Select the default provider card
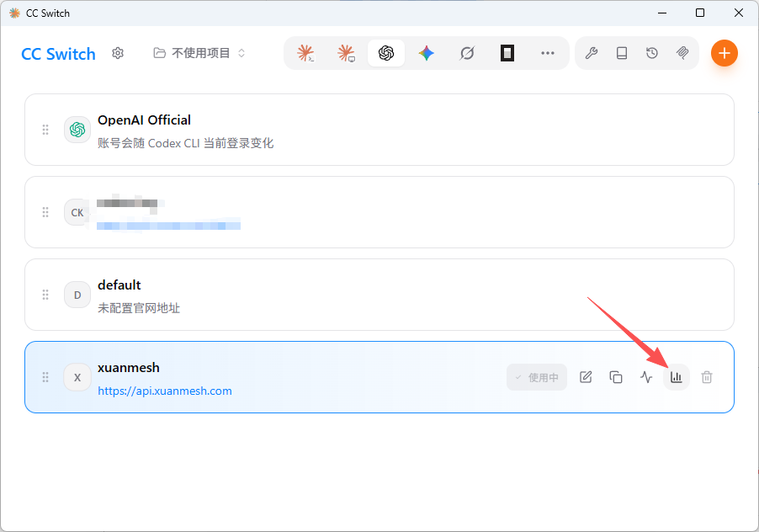759x532 pixels. (379, 295)
